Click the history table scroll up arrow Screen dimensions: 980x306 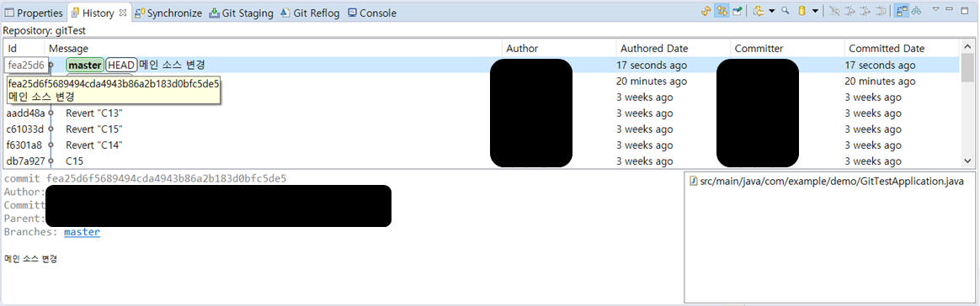(967, 47)
